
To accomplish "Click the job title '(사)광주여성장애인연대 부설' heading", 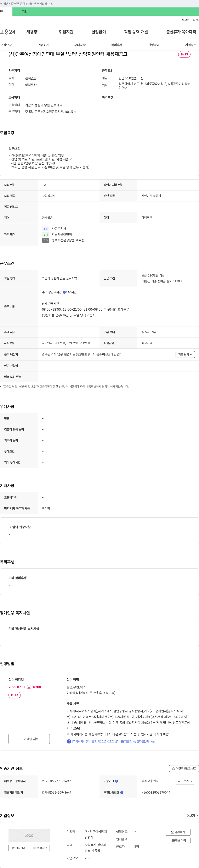I will (68, 54).
